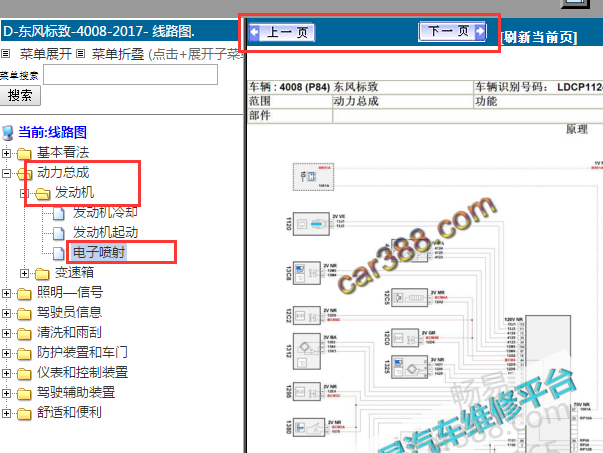Click the folder icon of 照明—信号
Screen dimensions: 603x453
pos(24,294)
